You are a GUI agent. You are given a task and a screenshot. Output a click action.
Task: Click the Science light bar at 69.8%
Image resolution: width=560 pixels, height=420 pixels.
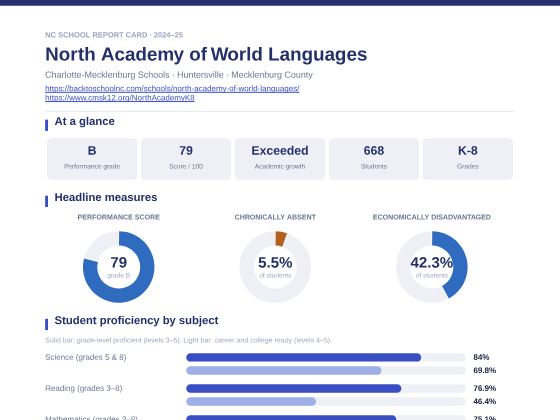[284, 370]
